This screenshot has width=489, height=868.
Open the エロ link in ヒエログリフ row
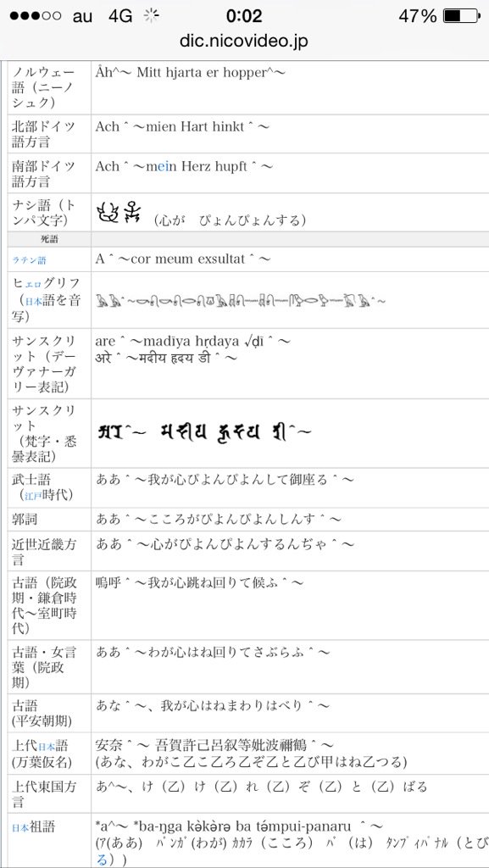coord(34,284)
